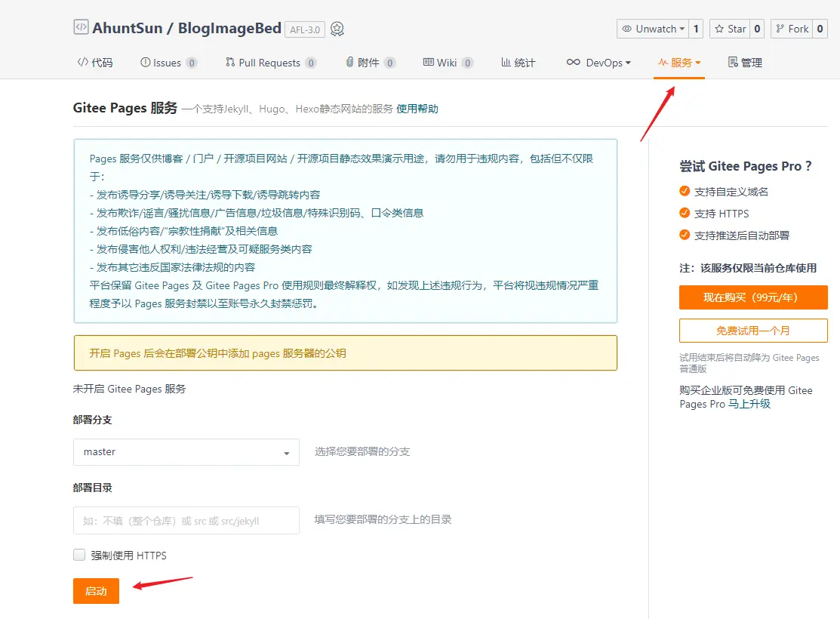Click the 未开启 Gitee Pages 服务 text

129,389
